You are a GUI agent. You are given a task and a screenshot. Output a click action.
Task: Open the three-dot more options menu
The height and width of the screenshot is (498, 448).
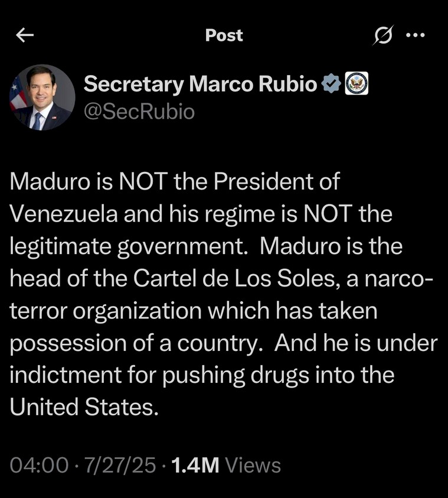(x=416, y=35)
